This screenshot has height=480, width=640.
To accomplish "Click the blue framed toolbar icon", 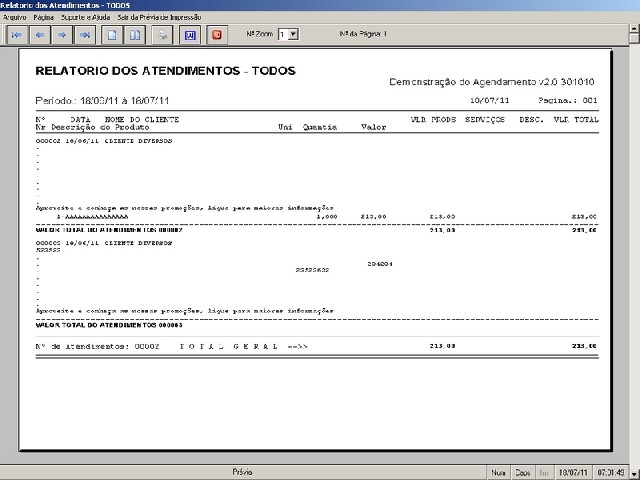I will tap(190, 35).
